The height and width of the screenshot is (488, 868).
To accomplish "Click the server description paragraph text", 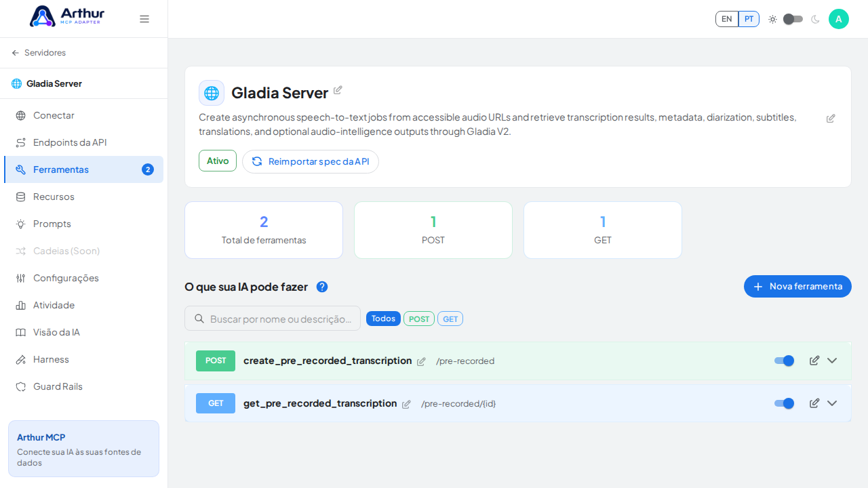I will click(498, 125).
